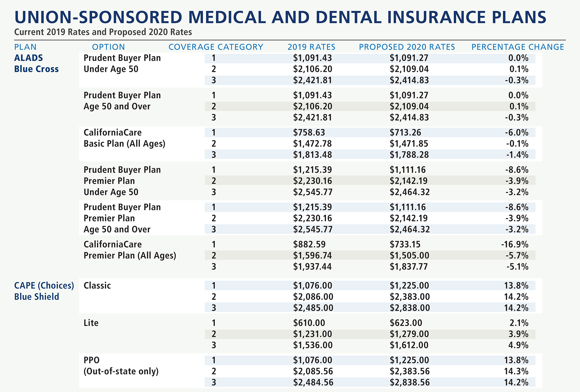
Task: Click the 4.9% percentage change value
Action: [x=518, y=345]
